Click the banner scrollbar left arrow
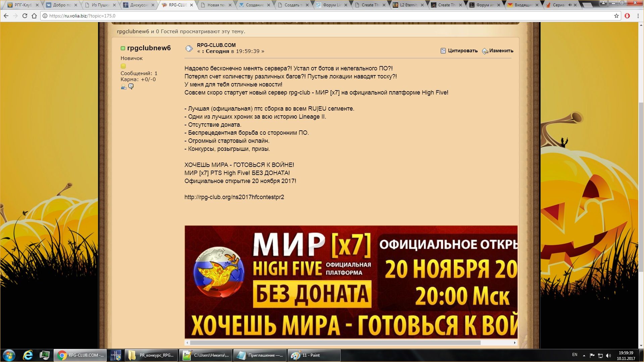 (x=187, y=343)
